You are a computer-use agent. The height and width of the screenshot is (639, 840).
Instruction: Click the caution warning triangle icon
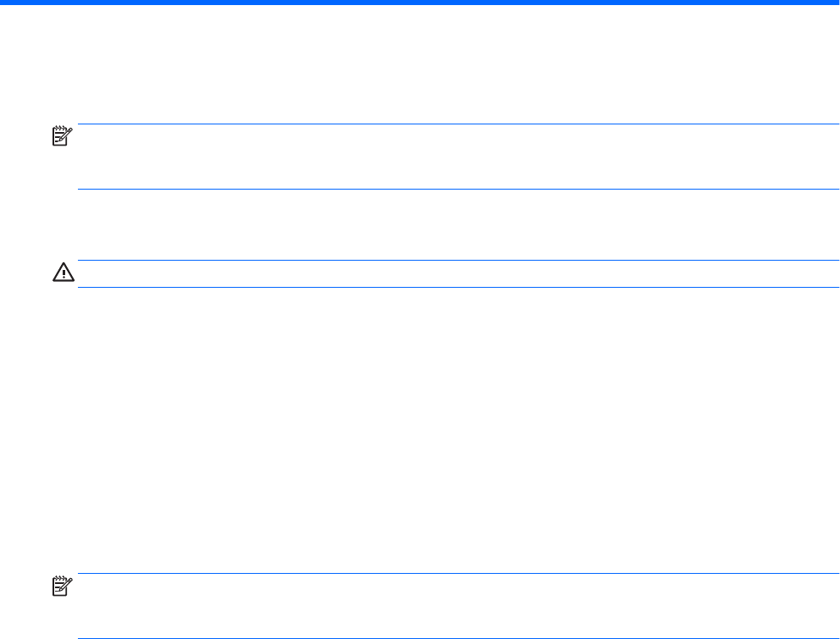pos(64,273)
